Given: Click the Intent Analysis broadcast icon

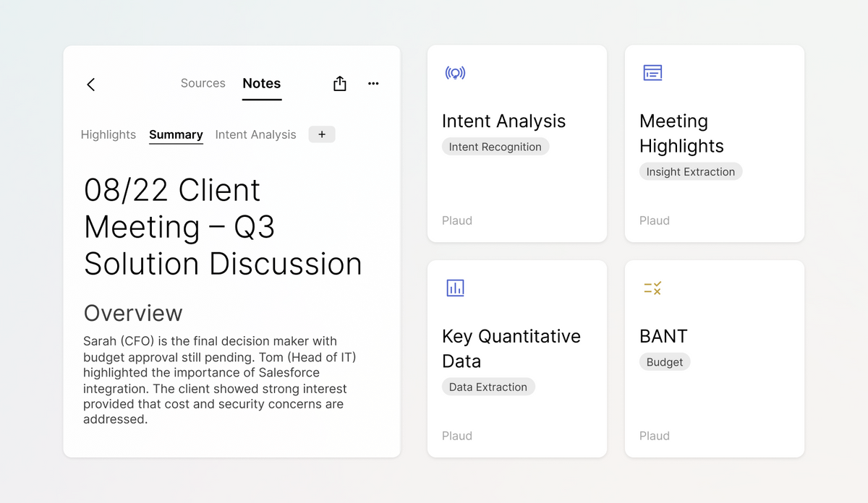Looking at the screenshot, I should tap(455, 73).
